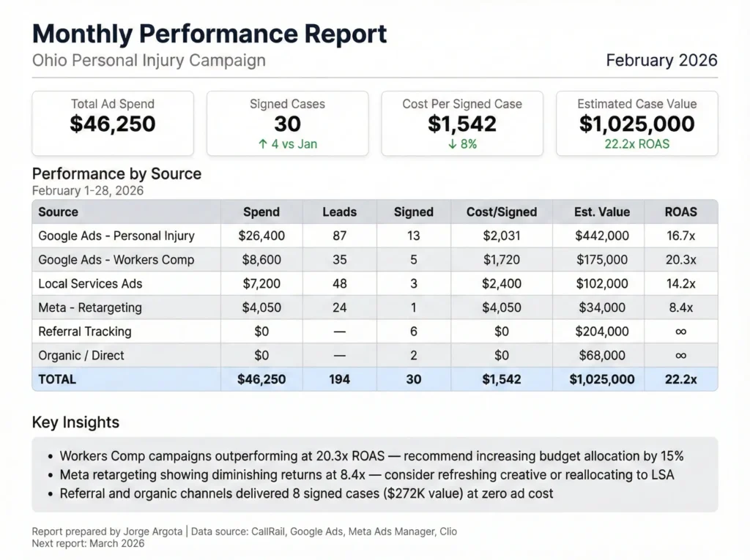
Task: Click the Key Insights heading
Action: pyautogui.click(x=75, y=422)
